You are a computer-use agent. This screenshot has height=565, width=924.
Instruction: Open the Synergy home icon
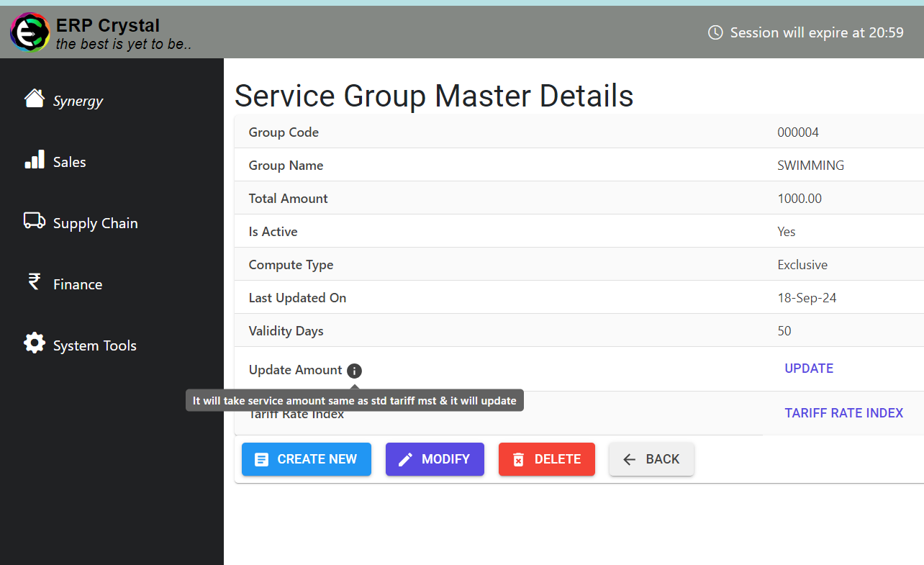[34, 98]
